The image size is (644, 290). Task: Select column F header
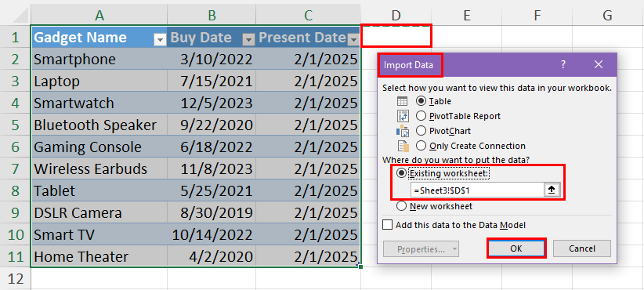[x=537, y=15]
